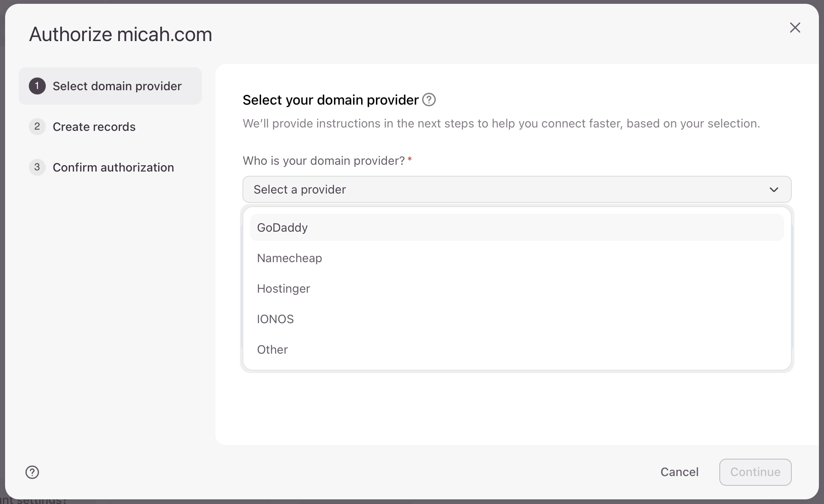
Task: Click the Authorize micah.com title
Action: [120, 34]
